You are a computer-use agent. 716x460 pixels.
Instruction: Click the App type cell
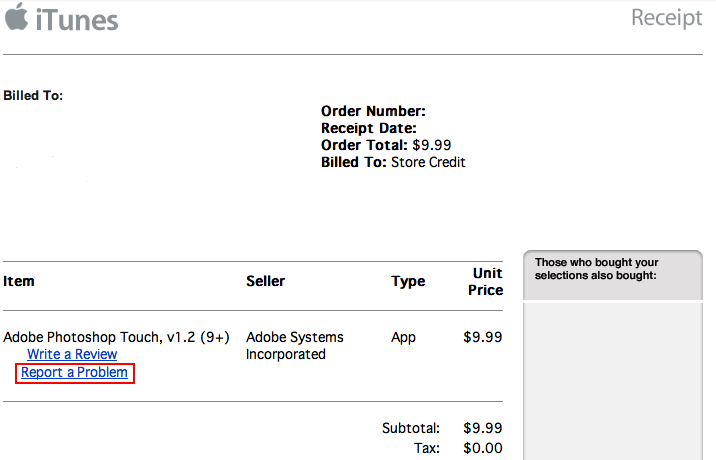coord(403,337)
